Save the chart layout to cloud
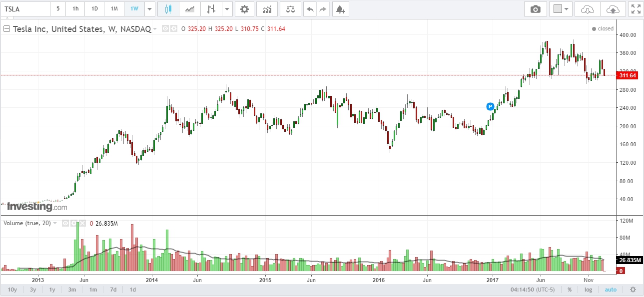644x297 pixels. 613,9
